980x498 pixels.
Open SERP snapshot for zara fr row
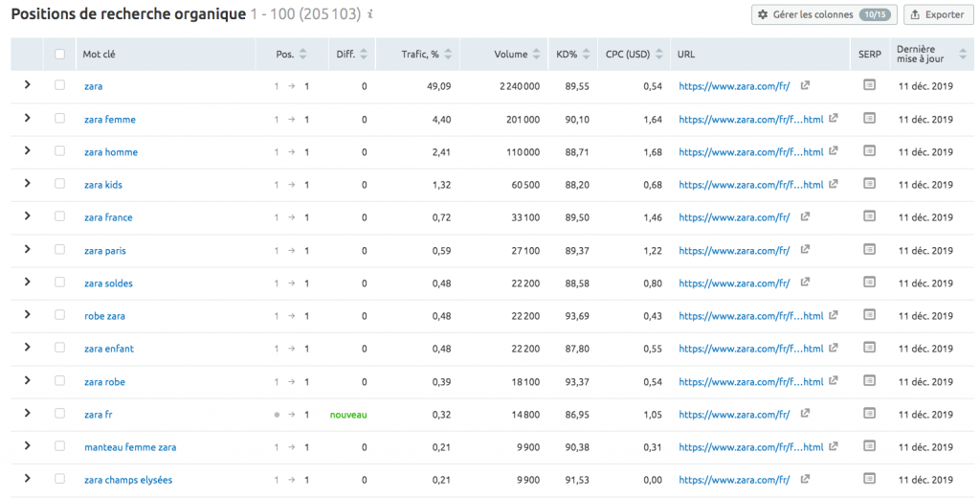coord(869,413)
